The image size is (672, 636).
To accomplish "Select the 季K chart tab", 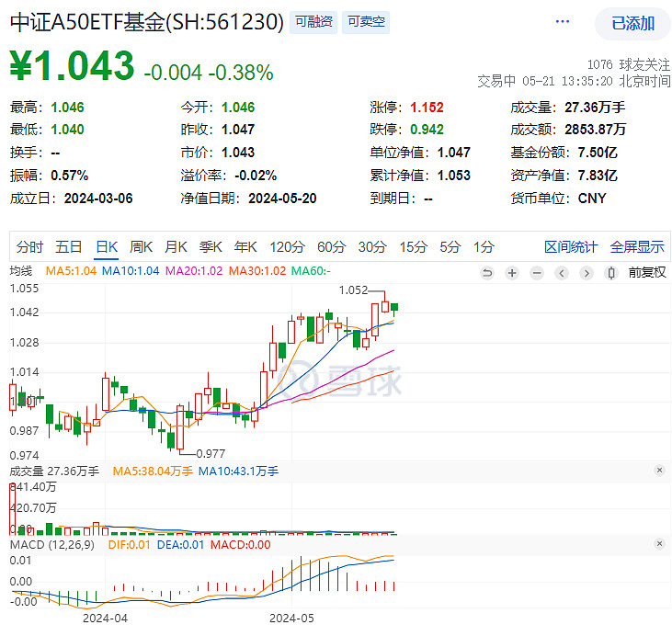I will click(x=211, y=247).
